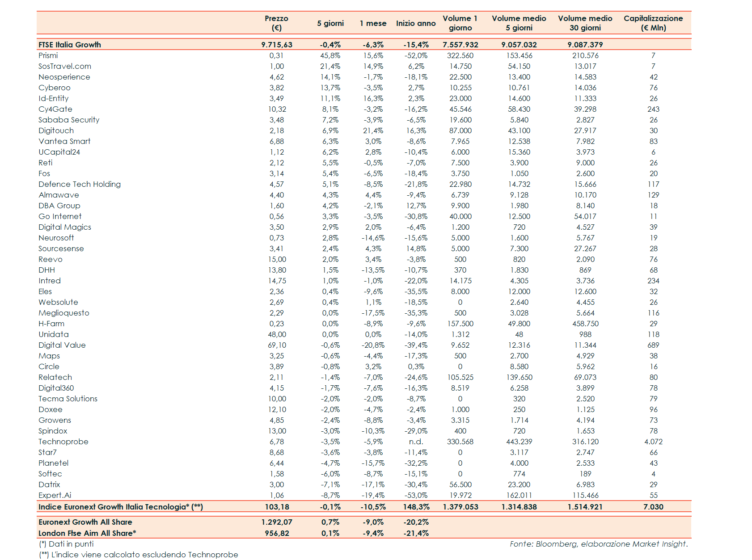752x560 pixels.
Task: Click the "1 mese" column header
Action: pyautogui.click(x=373, y=23)
